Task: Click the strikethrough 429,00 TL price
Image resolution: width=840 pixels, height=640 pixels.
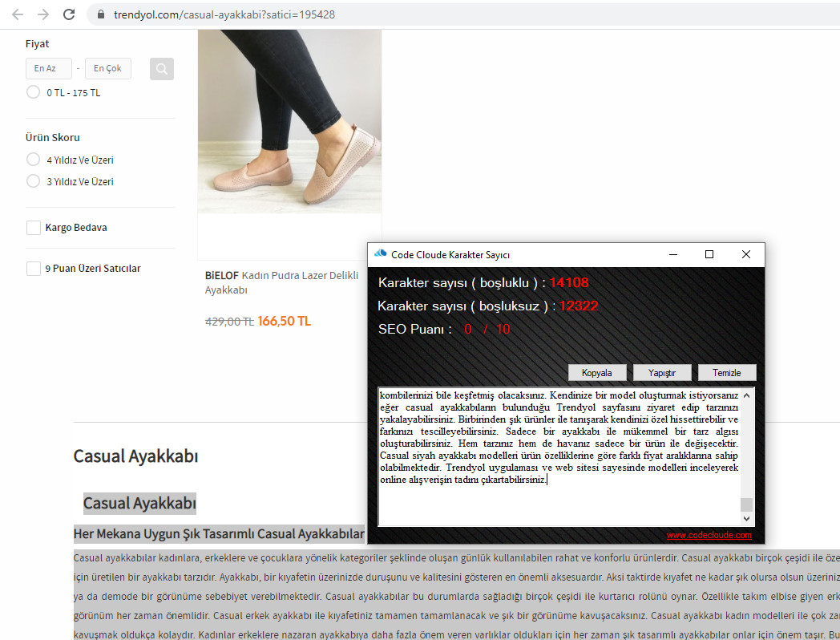Action: click(x=229, y=322)
